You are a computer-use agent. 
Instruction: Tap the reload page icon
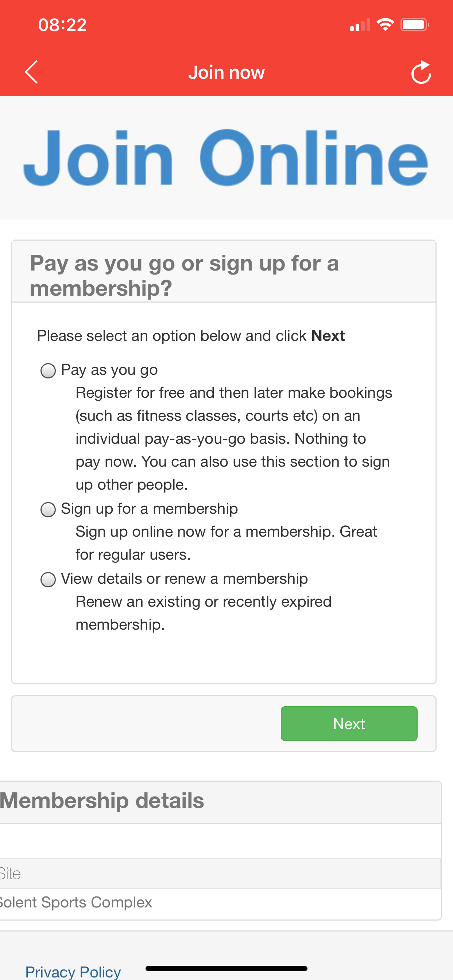click(421, 72)
